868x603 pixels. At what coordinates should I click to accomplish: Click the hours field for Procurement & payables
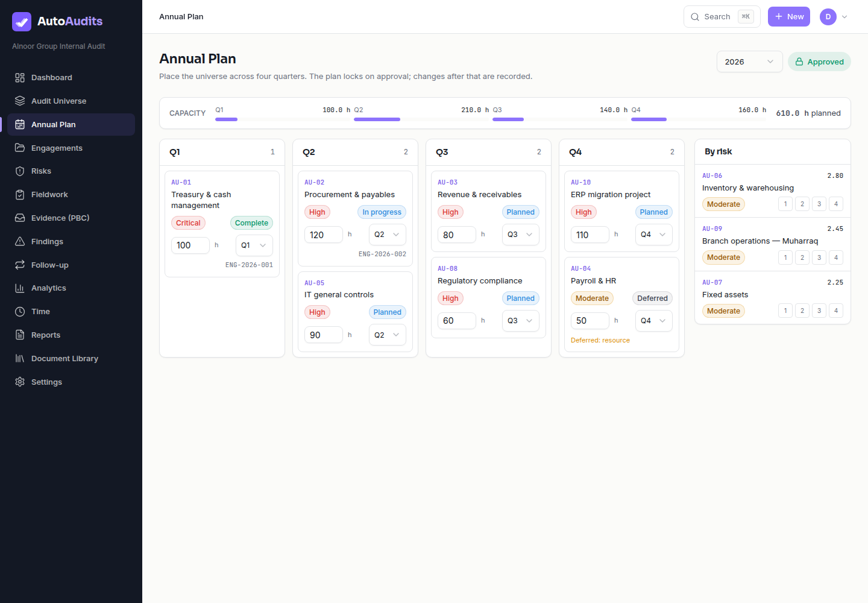[x=324, y=235]
